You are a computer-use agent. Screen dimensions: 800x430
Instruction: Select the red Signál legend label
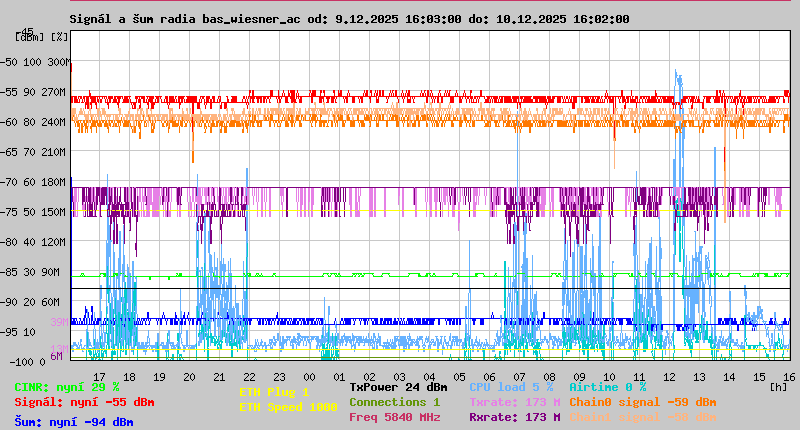click(x=84, y=402)
